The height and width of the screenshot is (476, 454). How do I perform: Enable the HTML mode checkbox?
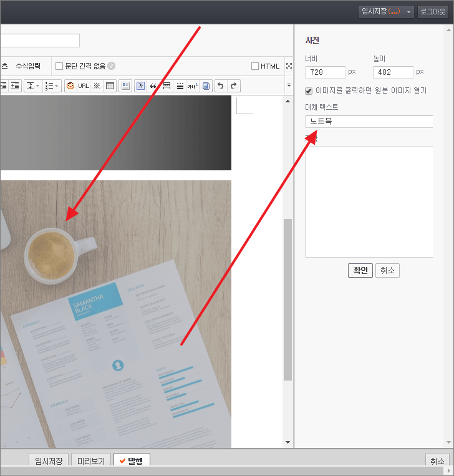click(255, 66)
